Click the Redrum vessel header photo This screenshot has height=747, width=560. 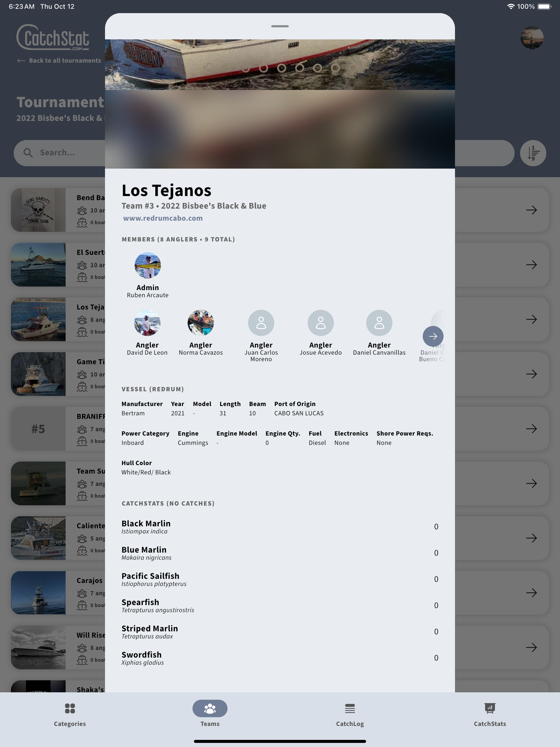pyautogui.click(x=280, y=65)
